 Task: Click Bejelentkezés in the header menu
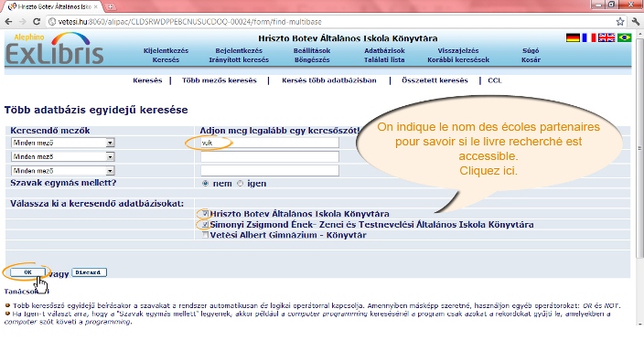[x=239, y=50]
